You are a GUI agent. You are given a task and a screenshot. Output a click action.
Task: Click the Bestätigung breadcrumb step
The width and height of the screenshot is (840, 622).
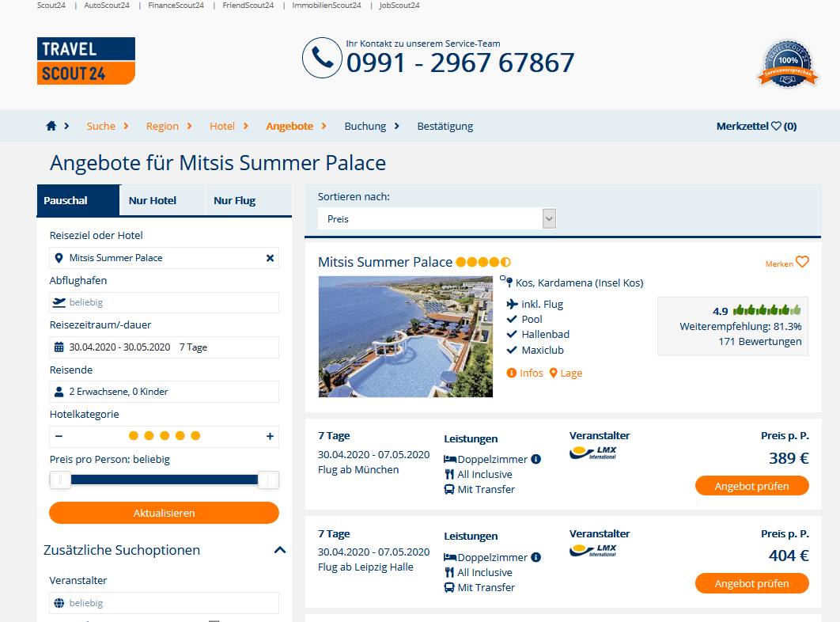click(x=445, y=126)
